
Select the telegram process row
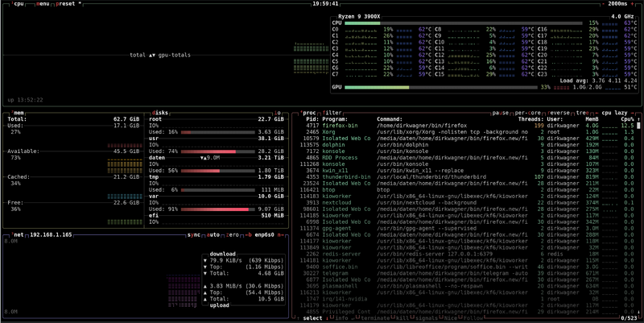pos(464,273)
